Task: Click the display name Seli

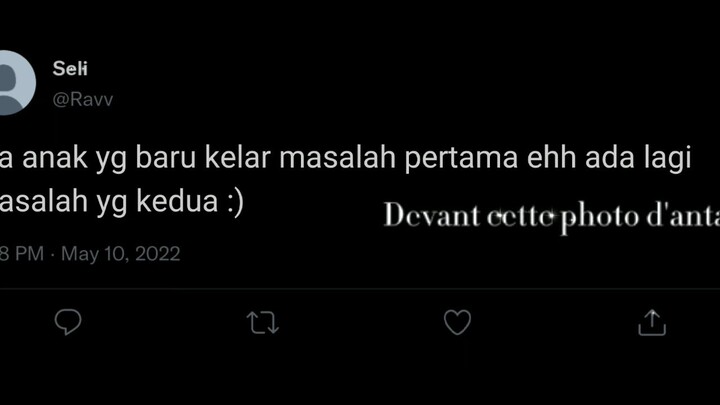Action: click(70, 69)
